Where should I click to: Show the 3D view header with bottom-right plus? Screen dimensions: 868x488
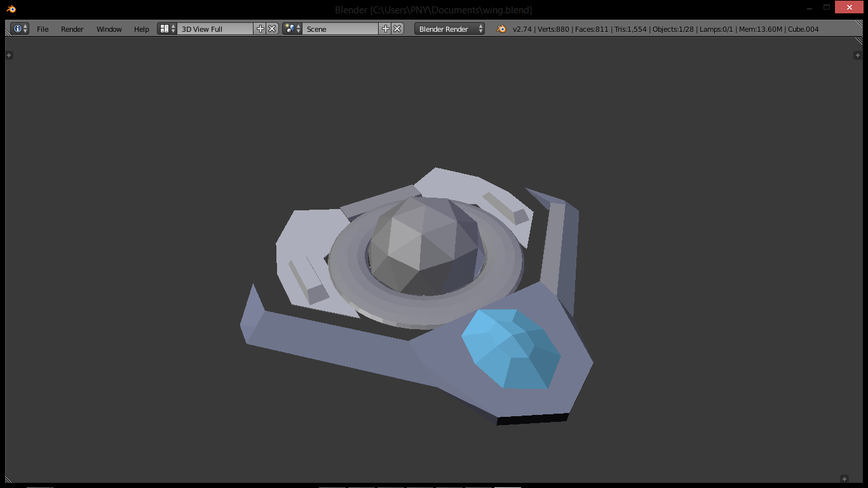844,478
